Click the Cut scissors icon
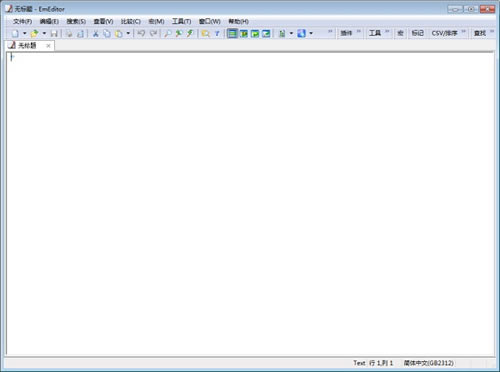 pos(95,33)
